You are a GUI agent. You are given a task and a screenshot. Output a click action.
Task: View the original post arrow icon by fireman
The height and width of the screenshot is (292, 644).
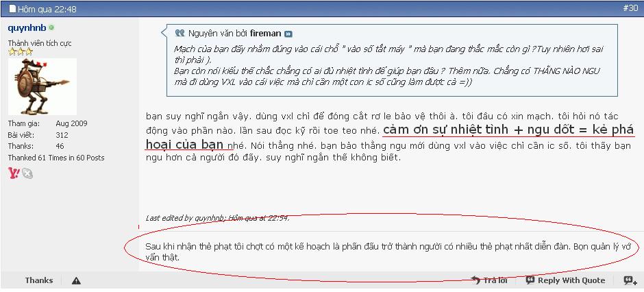288,34
